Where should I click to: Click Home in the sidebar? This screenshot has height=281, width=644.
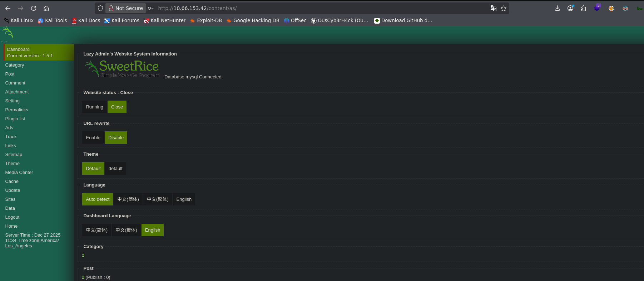(x=11, y=226)
